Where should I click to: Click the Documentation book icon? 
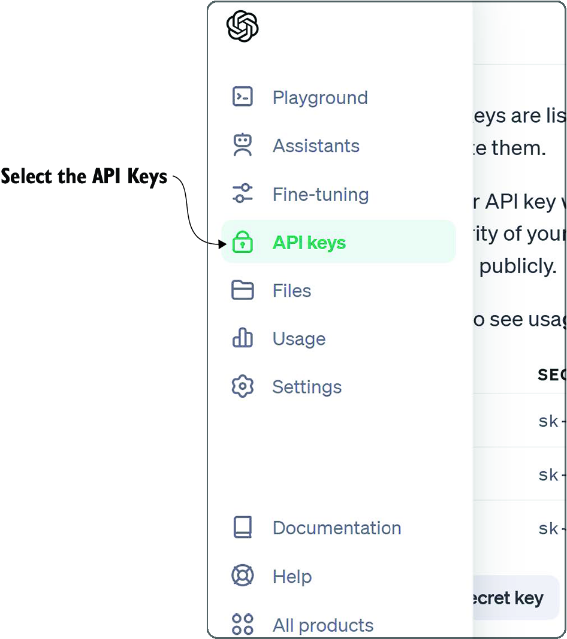(x=243, y=527)
